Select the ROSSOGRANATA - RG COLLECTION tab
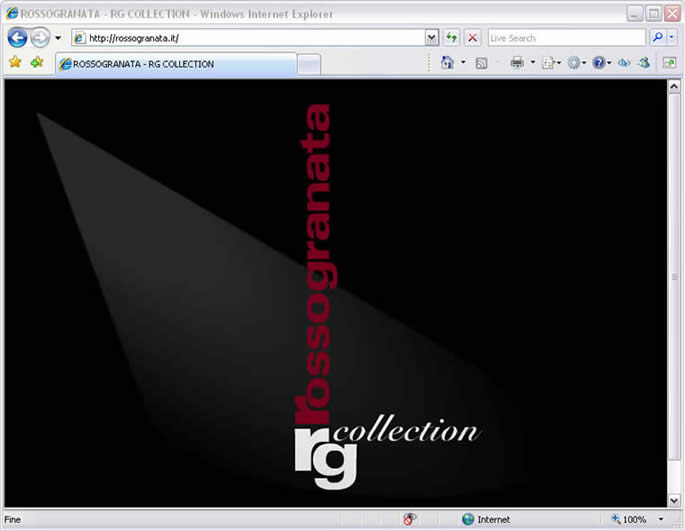Viewport: 685px width, 531px height. tap(175, 64)
